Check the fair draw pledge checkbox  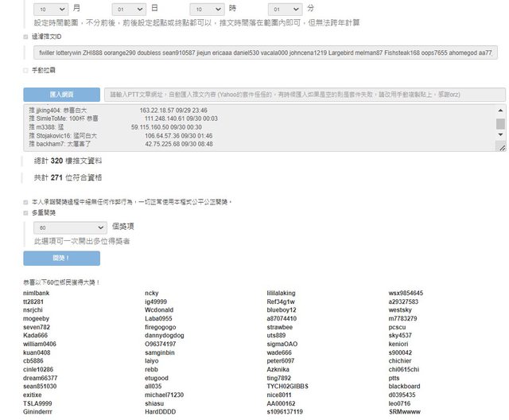point(26,202)
